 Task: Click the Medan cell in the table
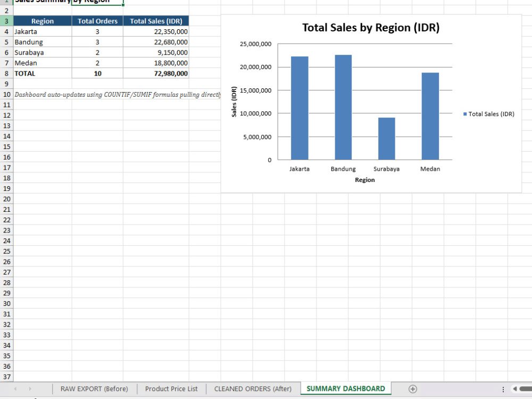[43, 63]
